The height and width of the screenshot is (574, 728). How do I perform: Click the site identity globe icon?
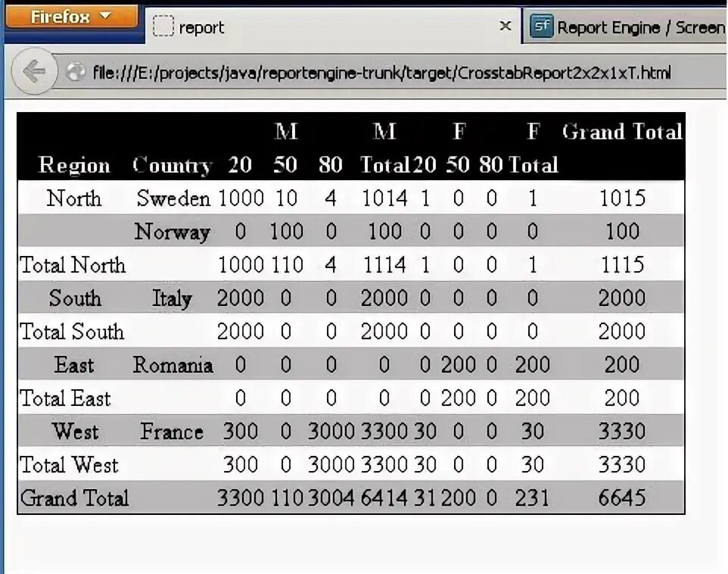click(75, 73)
